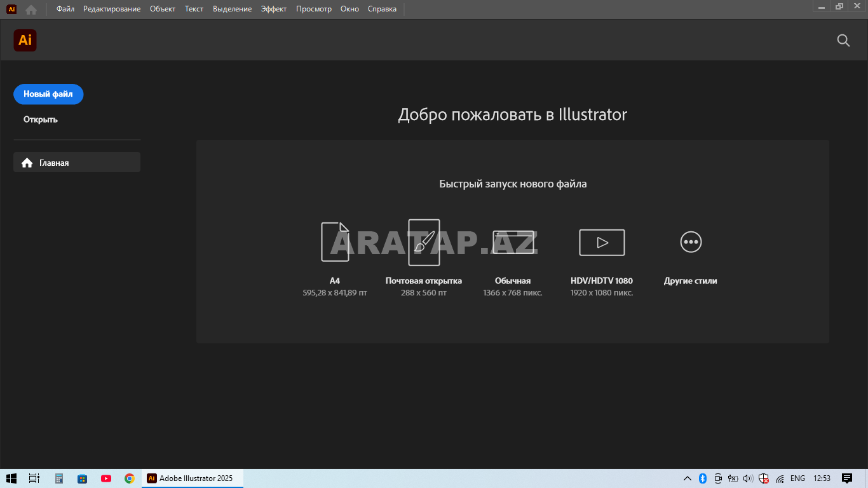The width and height of the screenshot is (868, 488).
Task: Open the Выделение menu
Action: (x=233, y=9)
